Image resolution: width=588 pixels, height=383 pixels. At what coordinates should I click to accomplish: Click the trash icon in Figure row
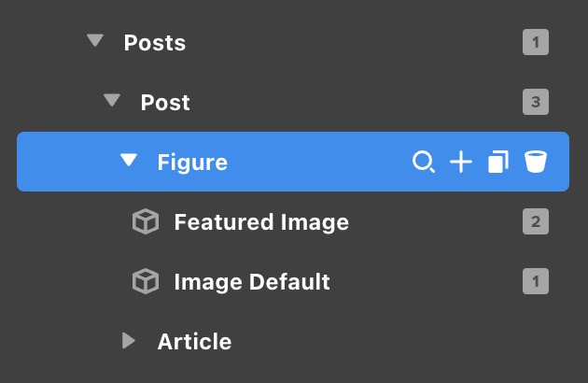click(535, 163)
